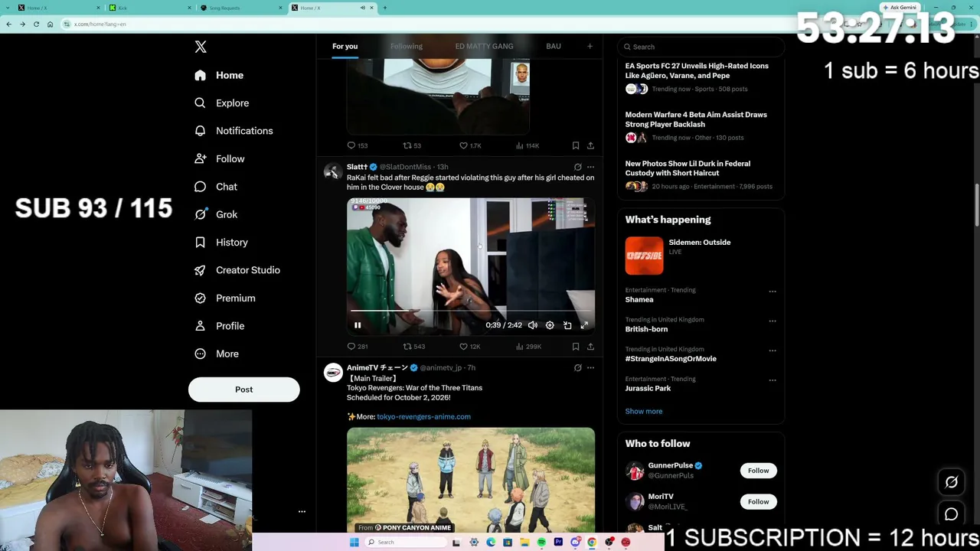980x551 pixels.
Task: Seek along the video progress bar
Action: coord(470,311)
